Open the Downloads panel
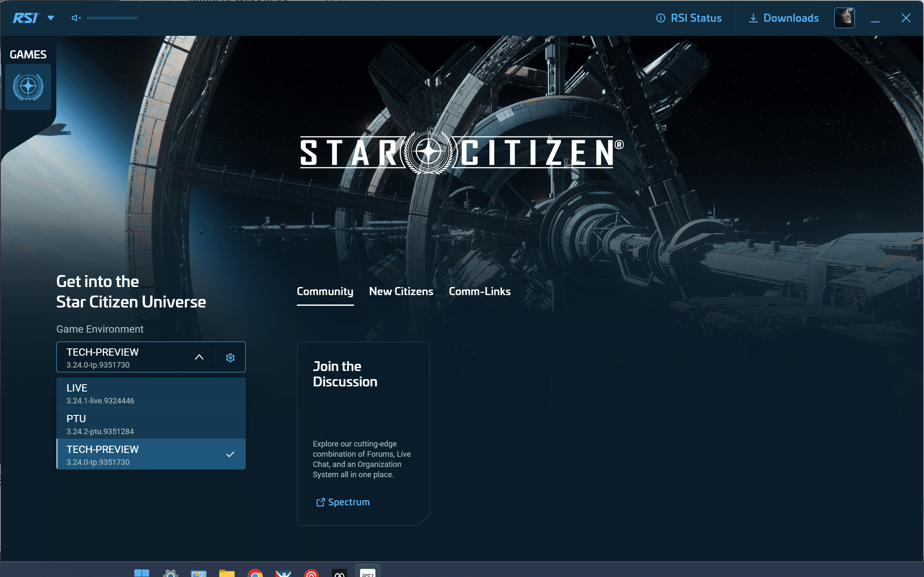The image size is (924, 577). pos(784,18)
